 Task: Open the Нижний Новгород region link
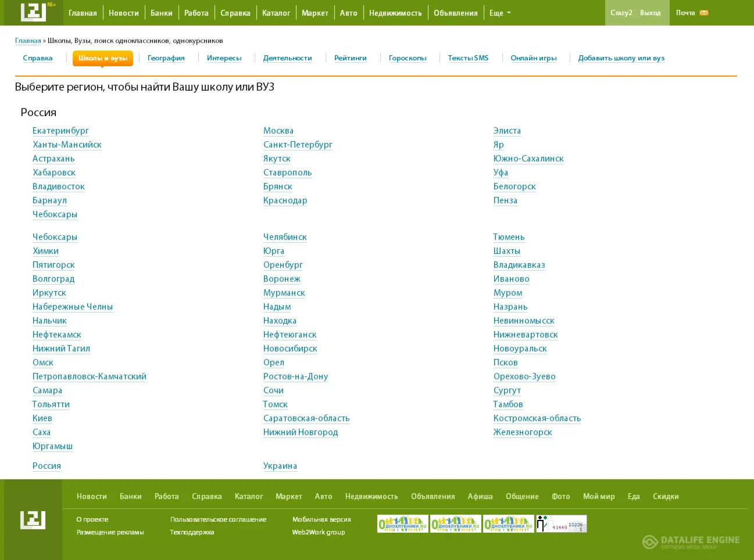pos(301,432)
